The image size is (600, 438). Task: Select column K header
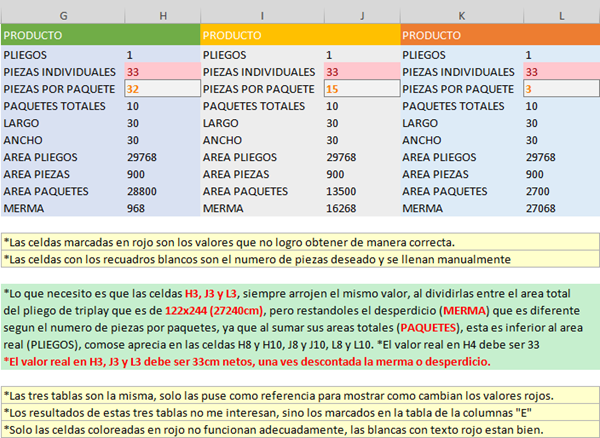pos(462,16)
